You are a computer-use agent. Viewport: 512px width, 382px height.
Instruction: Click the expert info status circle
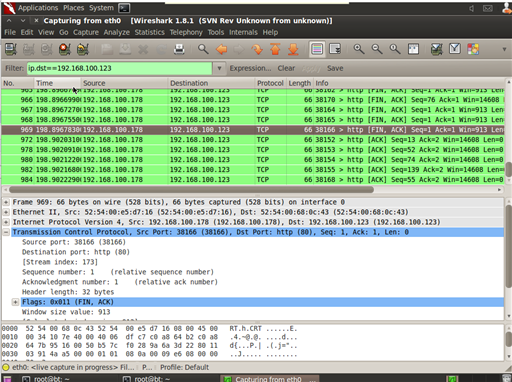pyautogui.click(x=6, y=367)
